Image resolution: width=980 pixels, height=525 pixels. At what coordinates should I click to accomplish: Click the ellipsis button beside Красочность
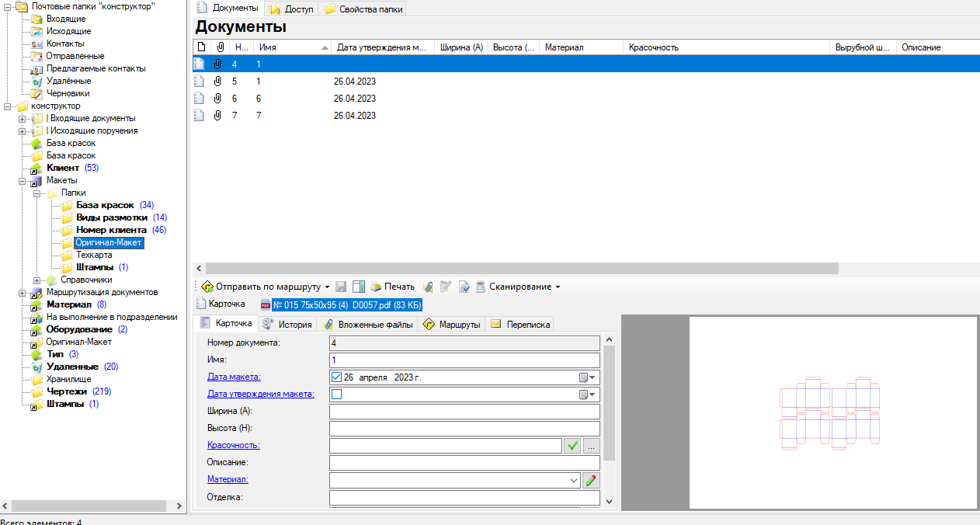[x=592, y=446]
